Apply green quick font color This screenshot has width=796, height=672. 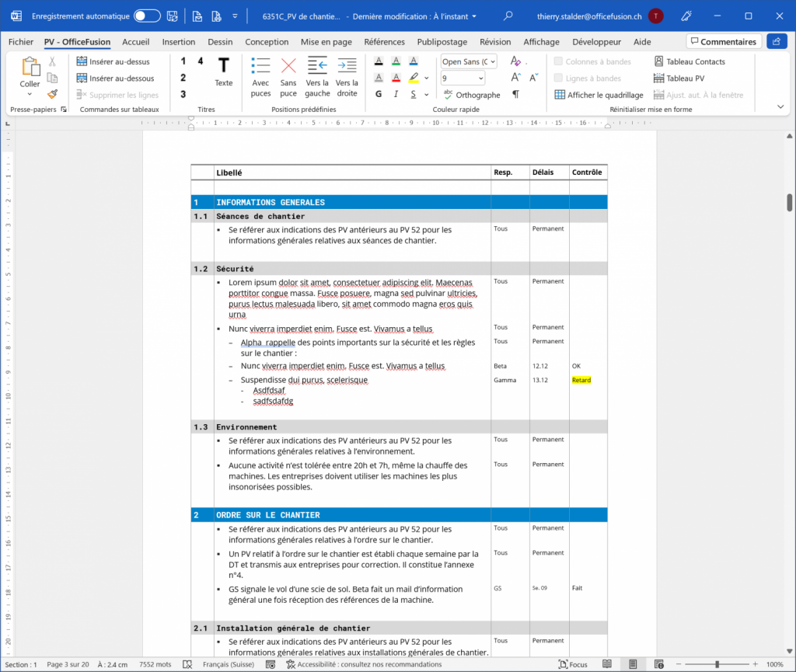[x=396, y=62]
